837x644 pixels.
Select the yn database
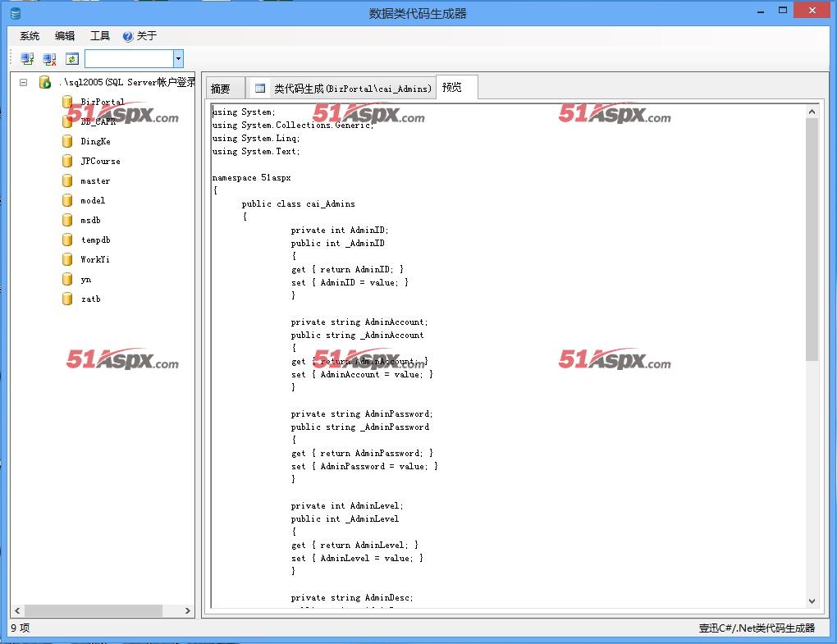[x=86, y=279]
